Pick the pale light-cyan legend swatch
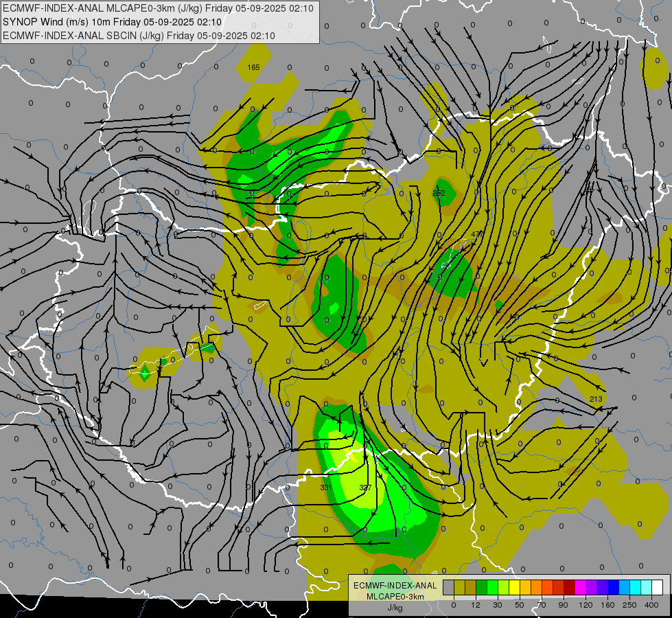The height and width of the screenshot is (618, 672). [647, 587]
